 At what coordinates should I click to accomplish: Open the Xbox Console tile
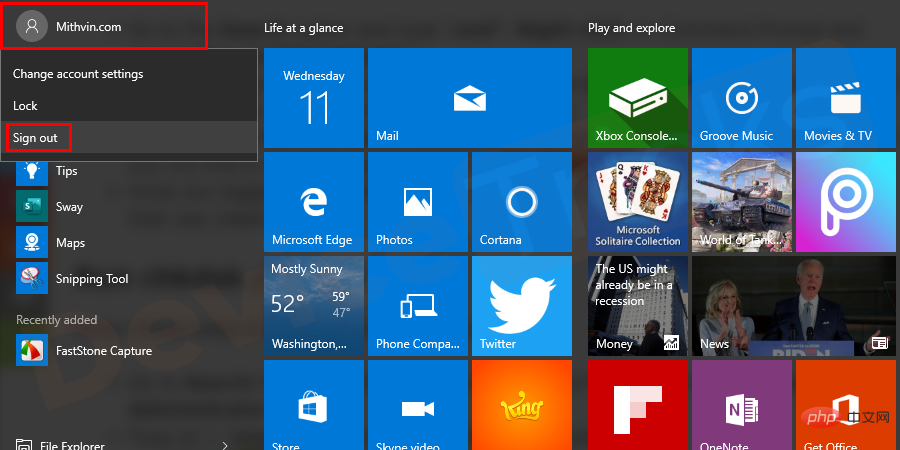point(638,98)
